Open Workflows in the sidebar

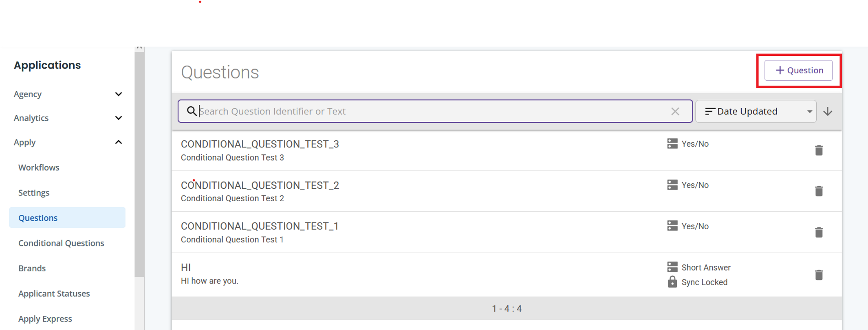tap(39, 168)
